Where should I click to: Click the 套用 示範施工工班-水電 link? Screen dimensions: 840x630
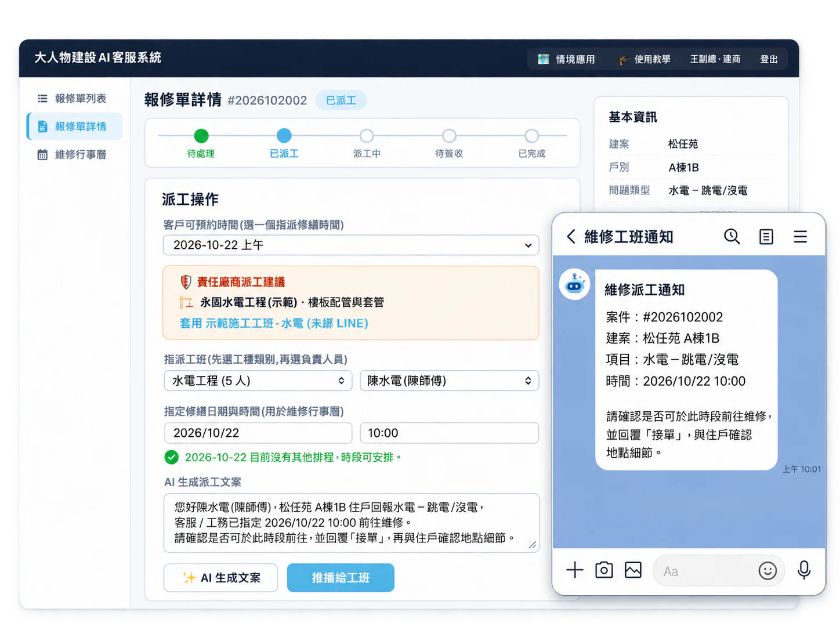[274, 323]
